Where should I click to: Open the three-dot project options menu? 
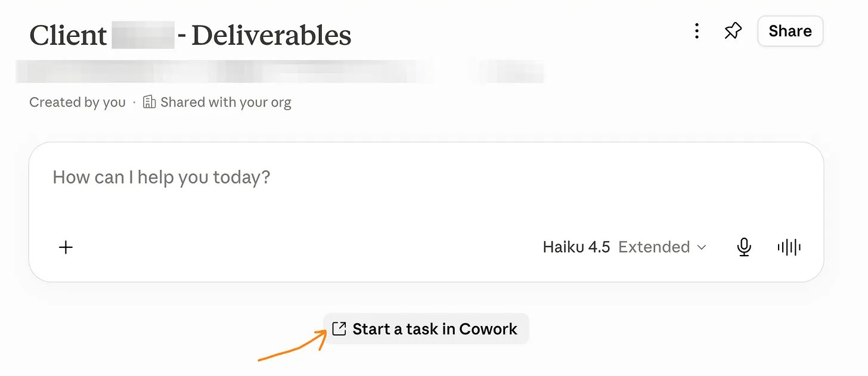click(x=696, y=31)
